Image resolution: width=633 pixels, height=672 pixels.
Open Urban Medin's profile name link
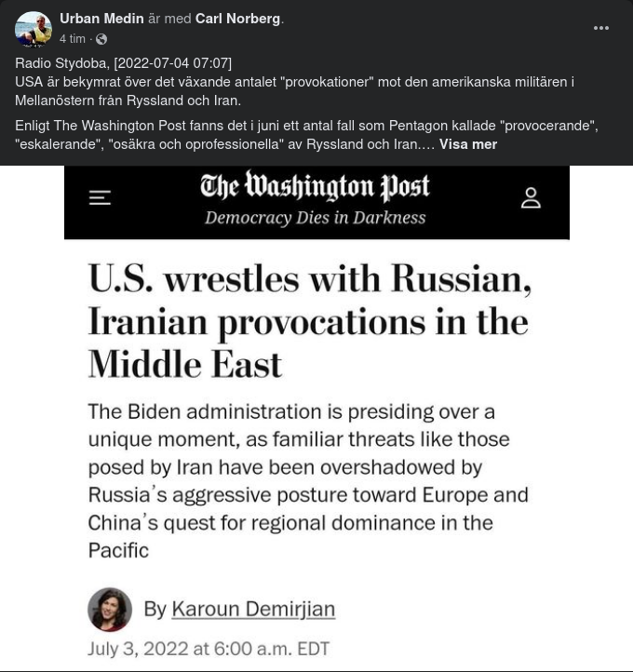click(101, 19)
